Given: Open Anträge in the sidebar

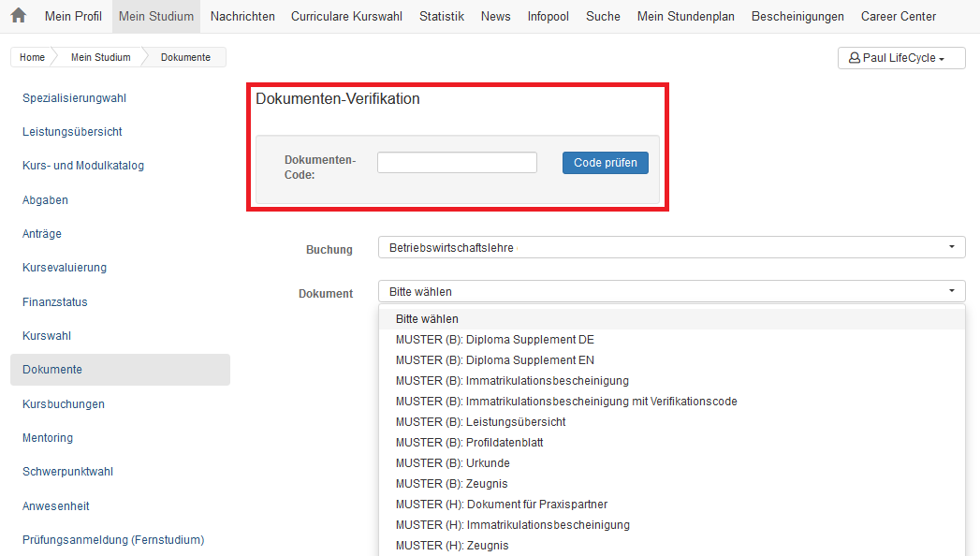Looking at the screenshot, I should [x=42, y=234].
